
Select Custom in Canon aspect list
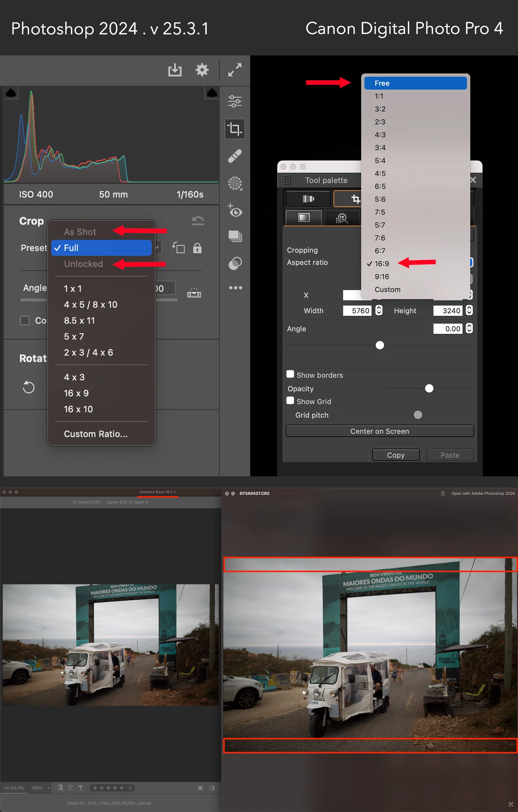pos(415,289)
